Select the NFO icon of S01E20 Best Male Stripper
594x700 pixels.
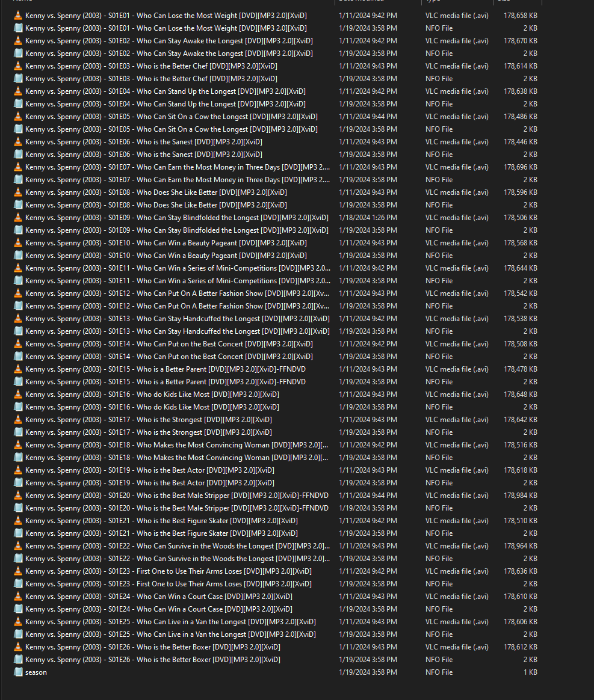tap(18, 508)
